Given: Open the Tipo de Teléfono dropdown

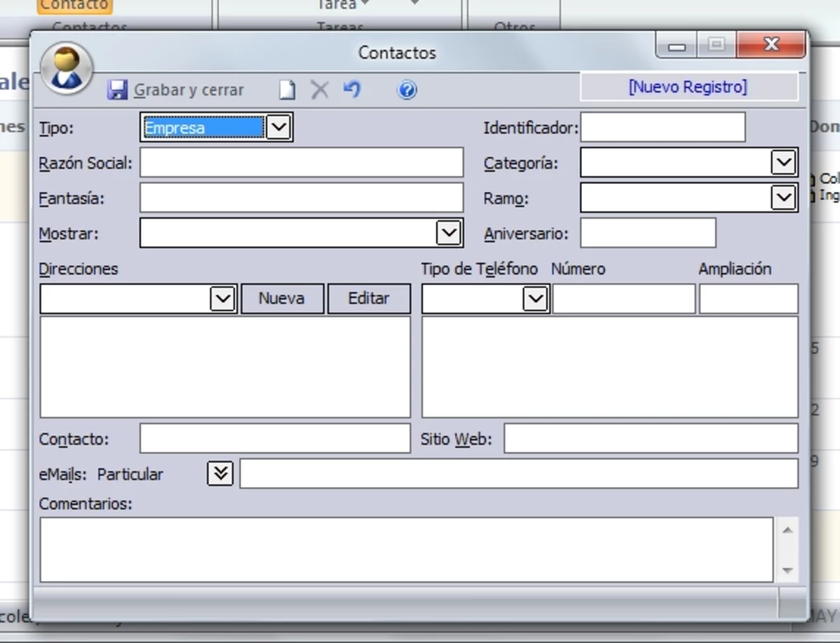Looking at the screenshot, I should click(x=535, y=298).
